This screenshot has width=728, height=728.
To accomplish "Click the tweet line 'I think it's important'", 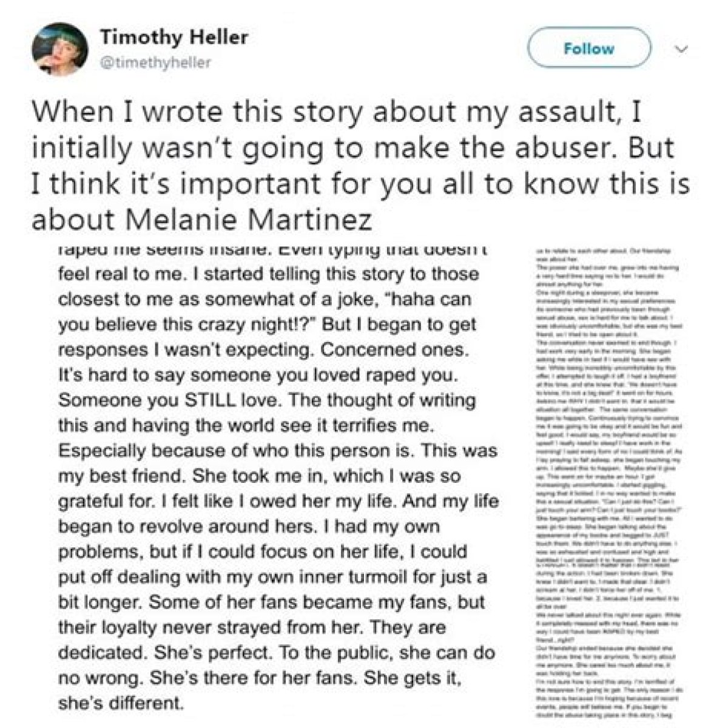I will coord(360,184).
